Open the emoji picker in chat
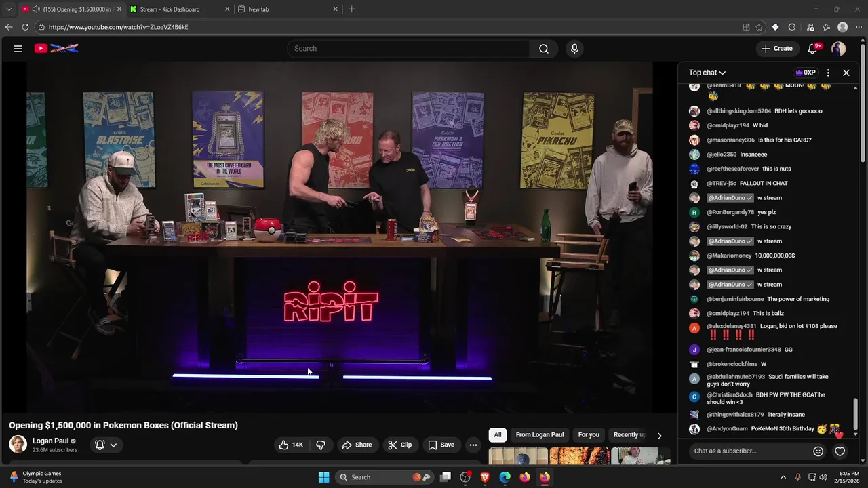This screenshot has height=488, width=868. pos(818,451)
